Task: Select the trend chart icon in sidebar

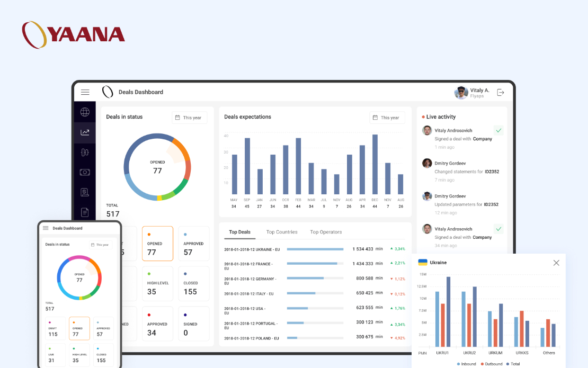Action: pos(85,132)
